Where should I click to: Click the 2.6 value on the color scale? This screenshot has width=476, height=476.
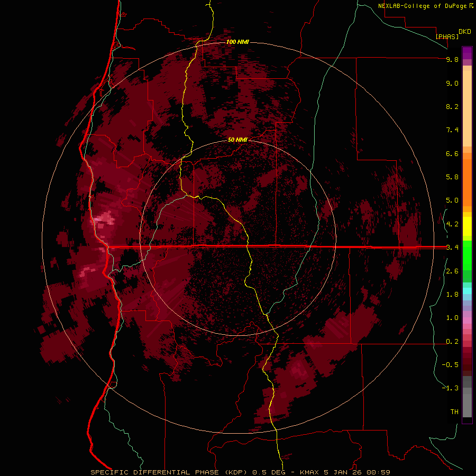coord(452,271)
